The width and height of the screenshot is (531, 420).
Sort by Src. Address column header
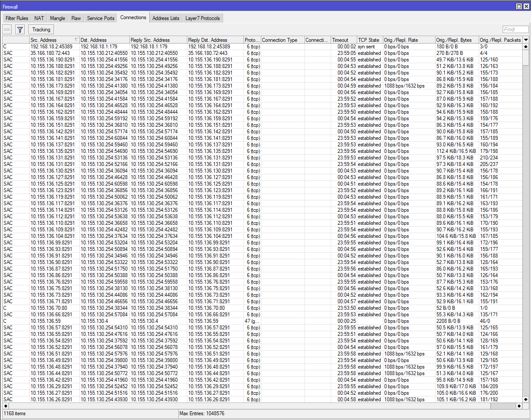click(52, 40)
